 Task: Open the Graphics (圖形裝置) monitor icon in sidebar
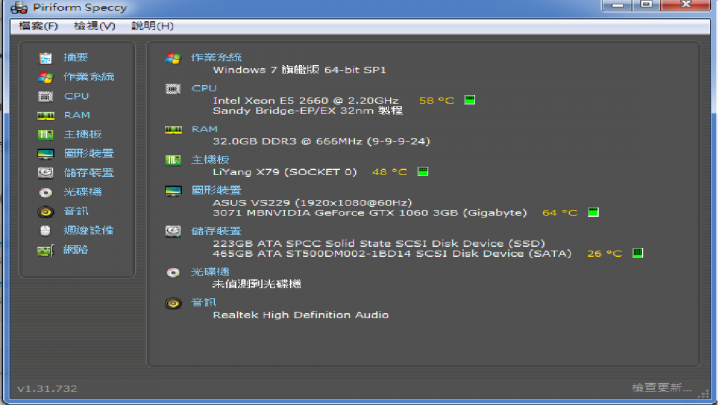45,154
